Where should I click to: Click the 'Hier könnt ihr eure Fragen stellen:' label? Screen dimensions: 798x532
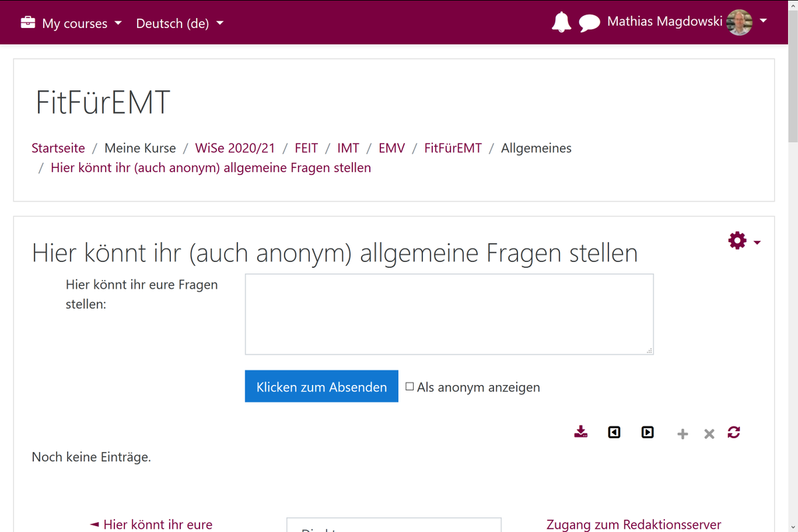coord(142,295)
